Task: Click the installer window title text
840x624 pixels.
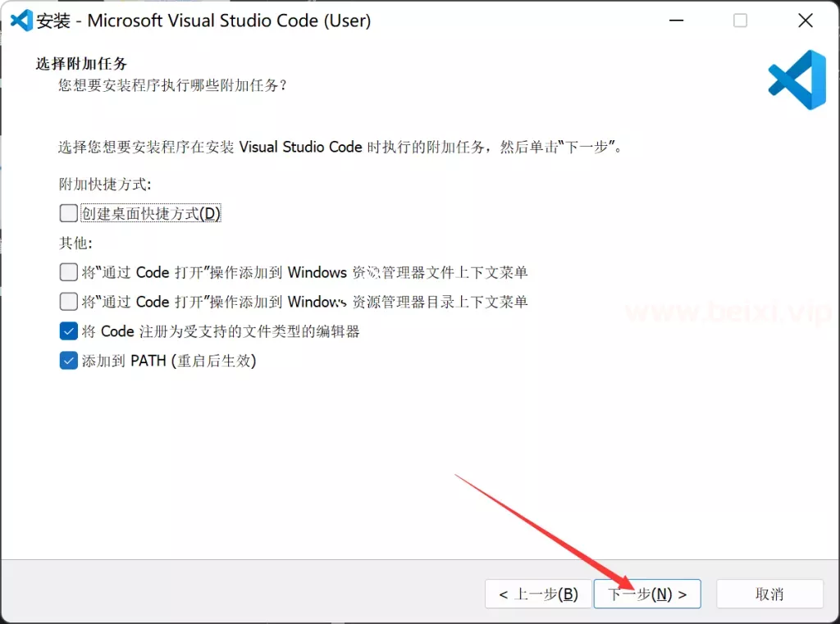Action: (x=203, y=20)
